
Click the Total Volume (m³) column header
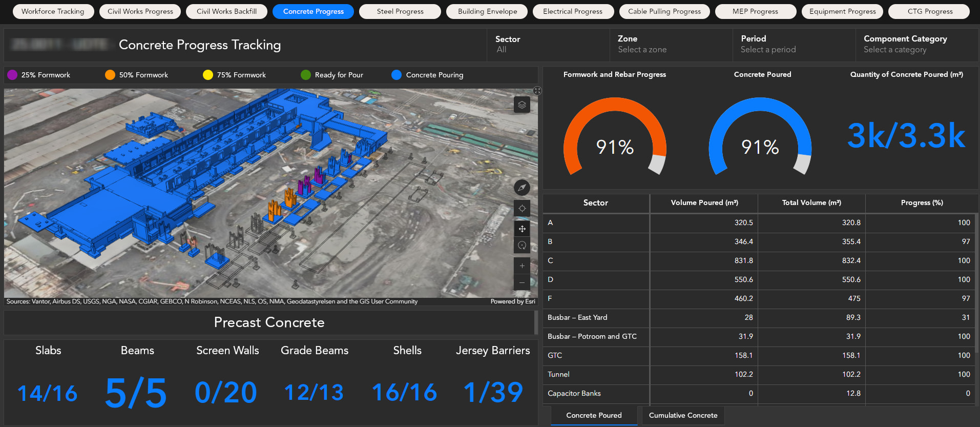[811, 203]
